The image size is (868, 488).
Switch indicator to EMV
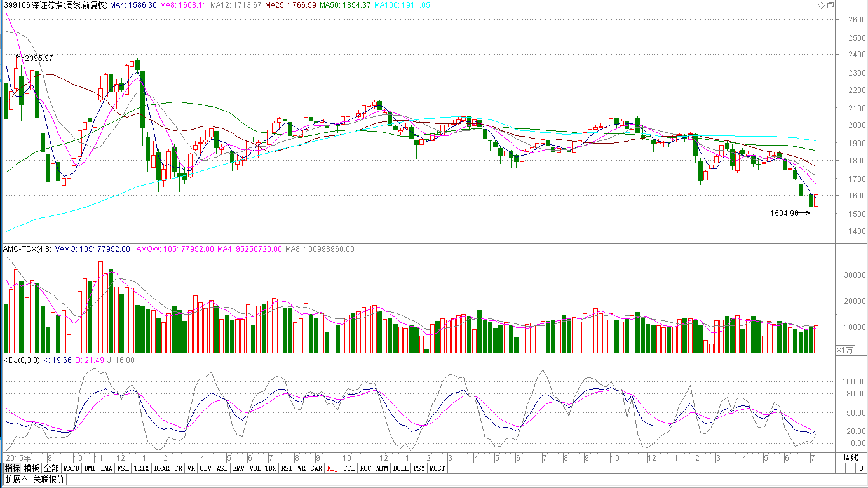coord(238,468)
